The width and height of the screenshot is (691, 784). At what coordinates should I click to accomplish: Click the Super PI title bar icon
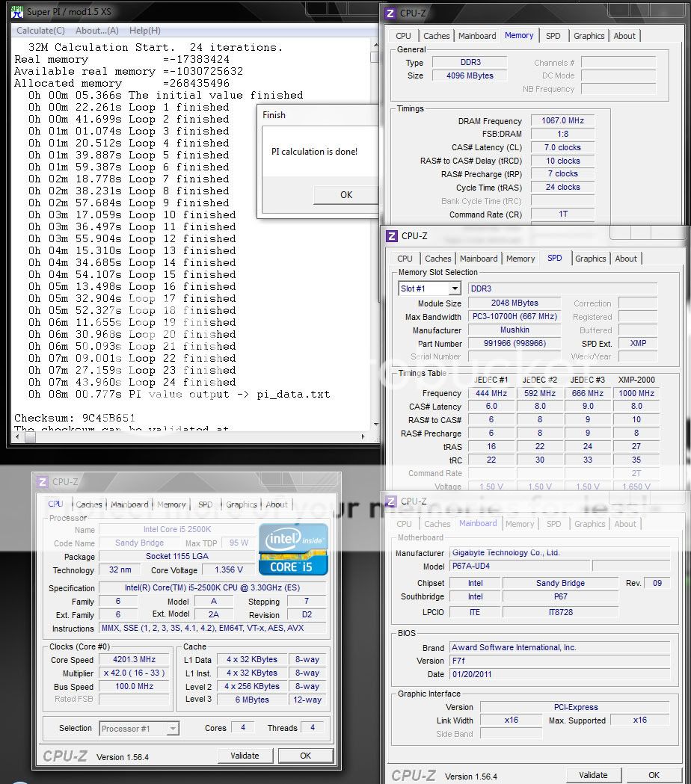(x=17, y=11)
